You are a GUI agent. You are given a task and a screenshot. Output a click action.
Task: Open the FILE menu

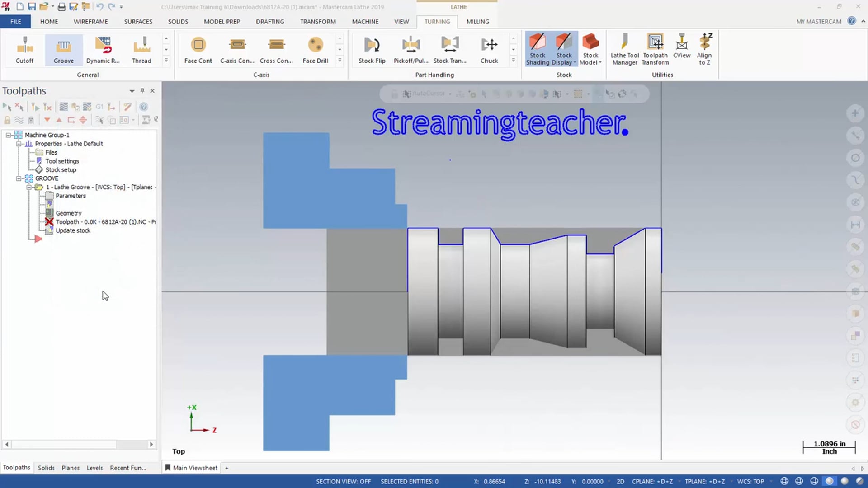tap(15, 22)
